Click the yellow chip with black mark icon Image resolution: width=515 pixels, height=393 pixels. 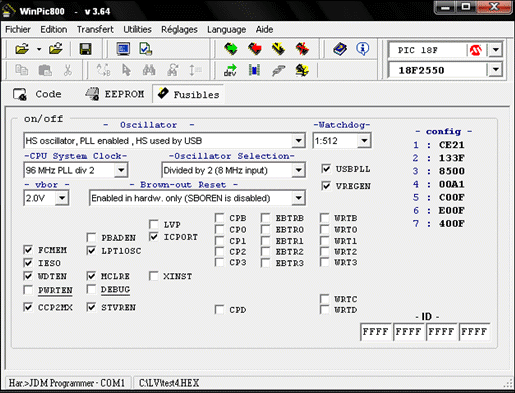[302, 70]
